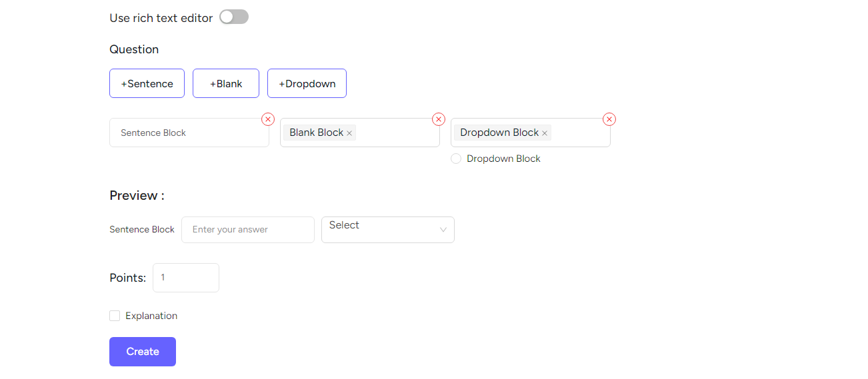The image size is (868, 379).
Task: Click inside the Blank Block answers field
Action: (397, 133)
